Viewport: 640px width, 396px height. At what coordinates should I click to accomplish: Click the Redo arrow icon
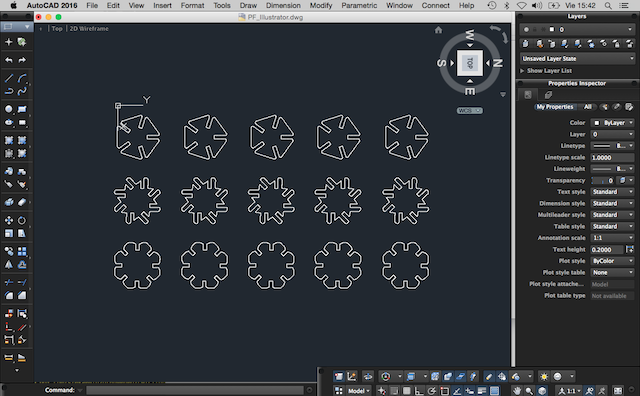click(22, 60)
